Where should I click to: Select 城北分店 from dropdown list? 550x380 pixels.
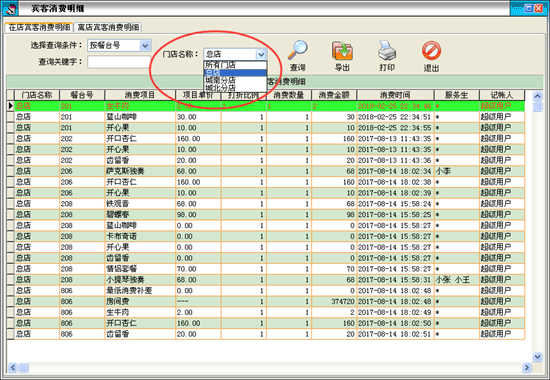tap(235, 88)
